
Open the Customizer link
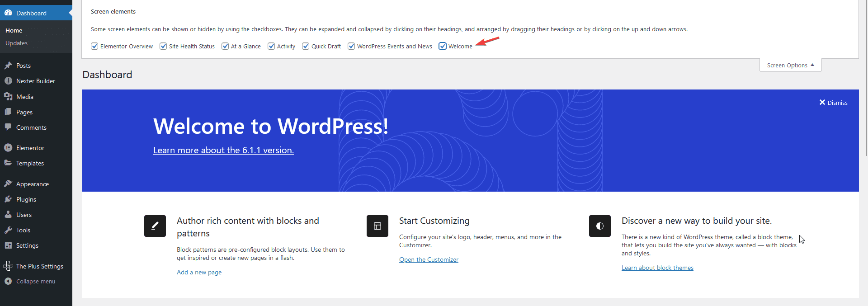tap(429, 259)
